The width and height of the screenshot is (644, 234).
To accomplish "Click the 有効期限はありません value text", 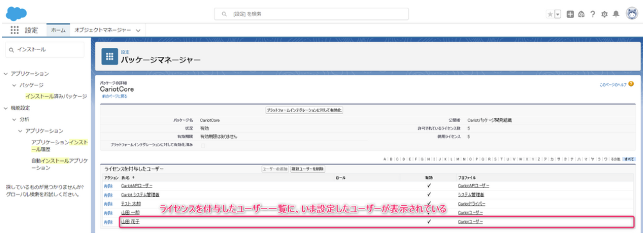I will click(x=219, y=137).
